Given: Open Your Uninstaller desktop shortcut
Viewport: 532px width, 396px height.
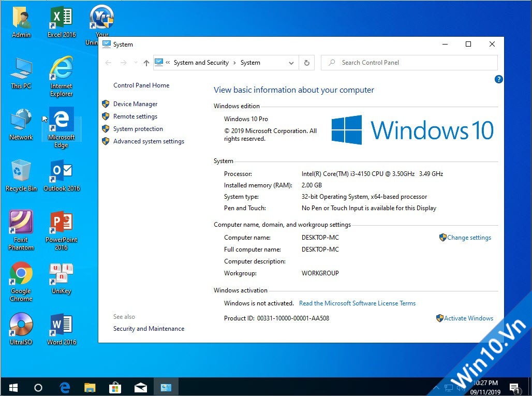Looking at the screenshot, I should [x=101, y=24].
